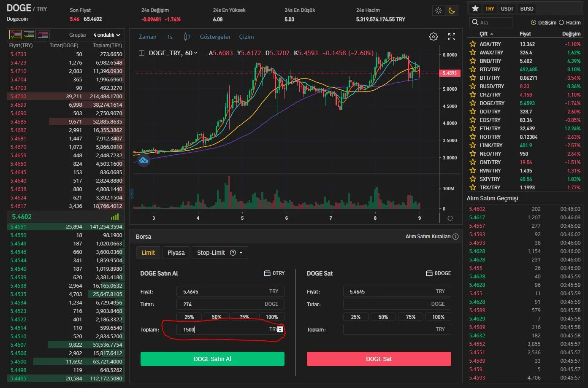Open the cloud publish icon on chart

point(144,160)
